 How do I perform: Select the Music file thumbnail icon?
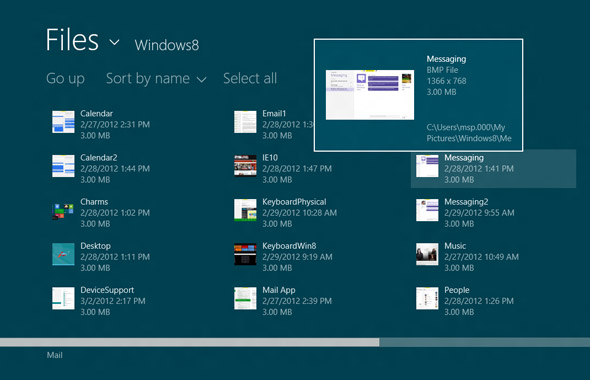(x=427, y=254)
